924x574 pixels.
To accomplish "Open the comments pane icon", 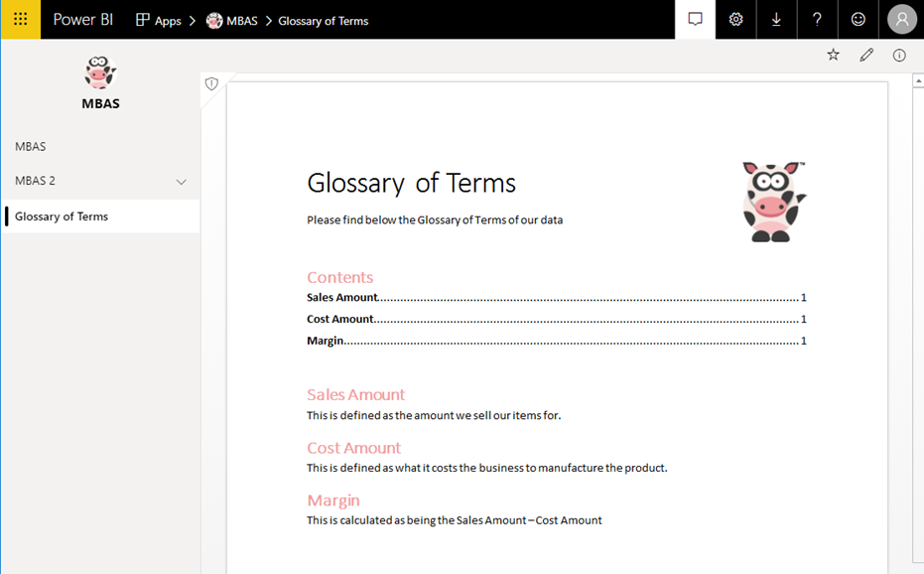I will point(695,20).
